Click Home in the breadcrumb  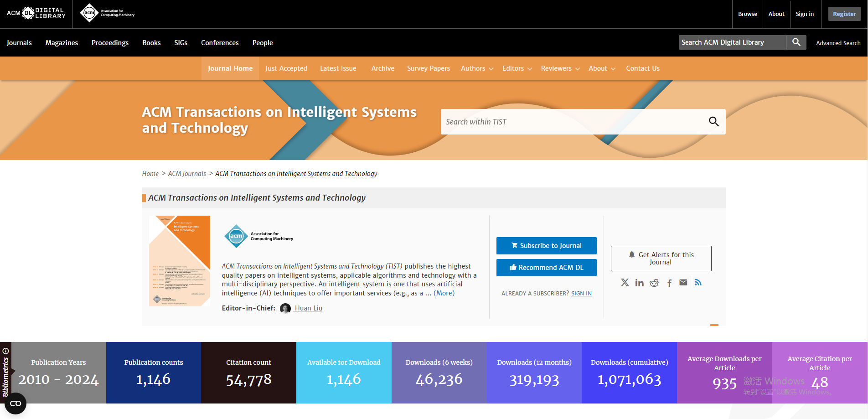point(150,174)
